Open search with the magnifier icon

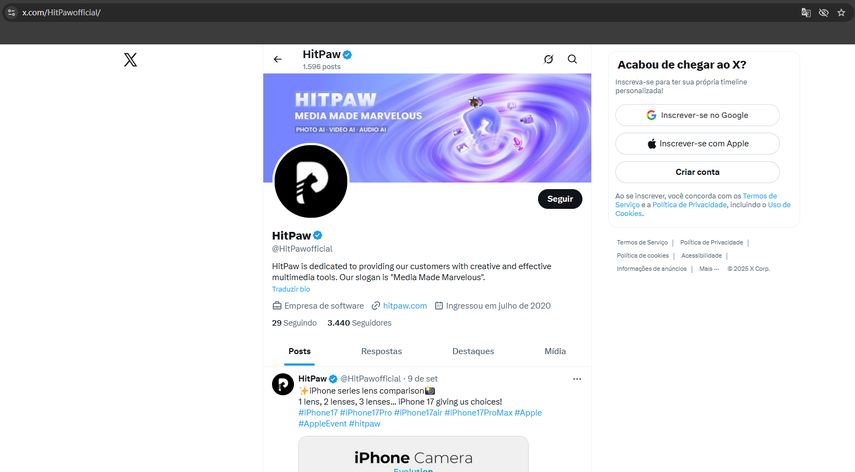[572, 59]
